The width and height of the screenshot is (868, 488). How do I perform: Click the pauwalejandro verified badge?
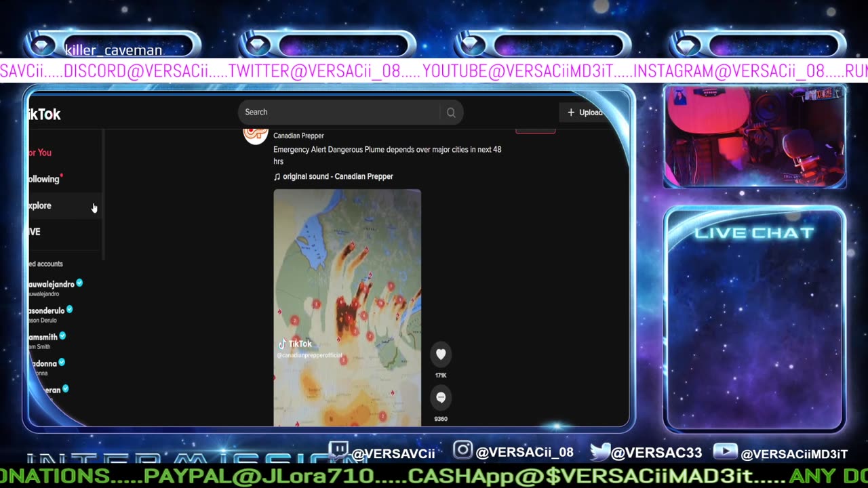click(79, 283)
